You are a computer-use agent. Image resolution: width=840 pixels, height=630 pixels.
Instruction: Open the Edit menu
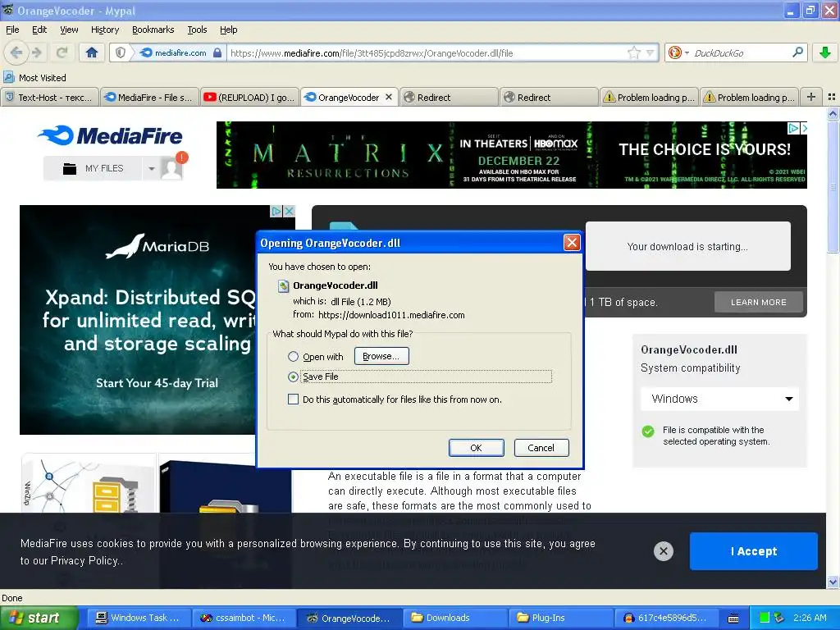pos(39,30)
